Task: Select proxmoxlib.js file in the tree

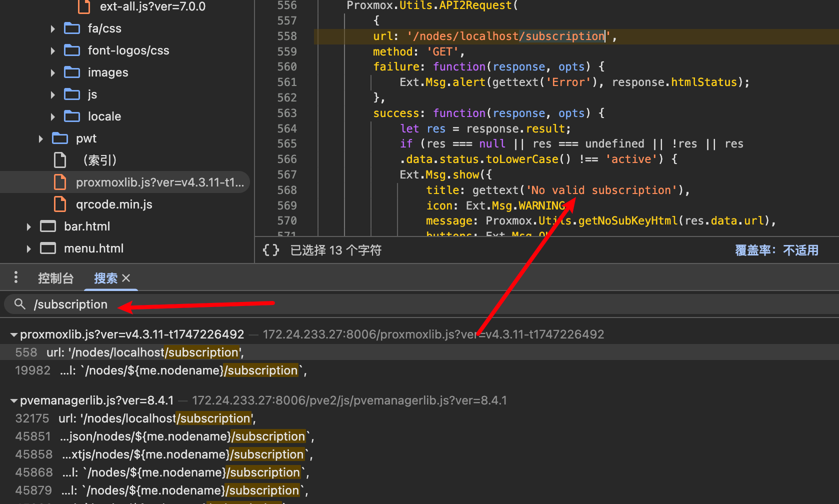Action: (x=159, y=182)
